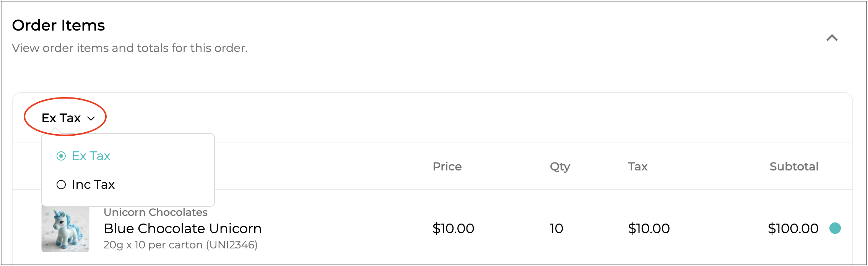Click the $10.00 unit price value

coord(453,229)
